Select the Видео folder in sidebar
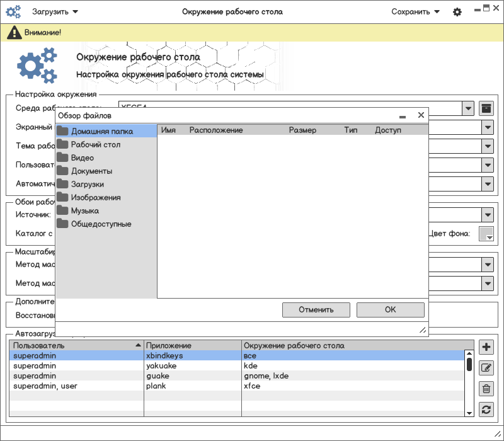Screen dimensions: 504x441 (x=82, y=158)
